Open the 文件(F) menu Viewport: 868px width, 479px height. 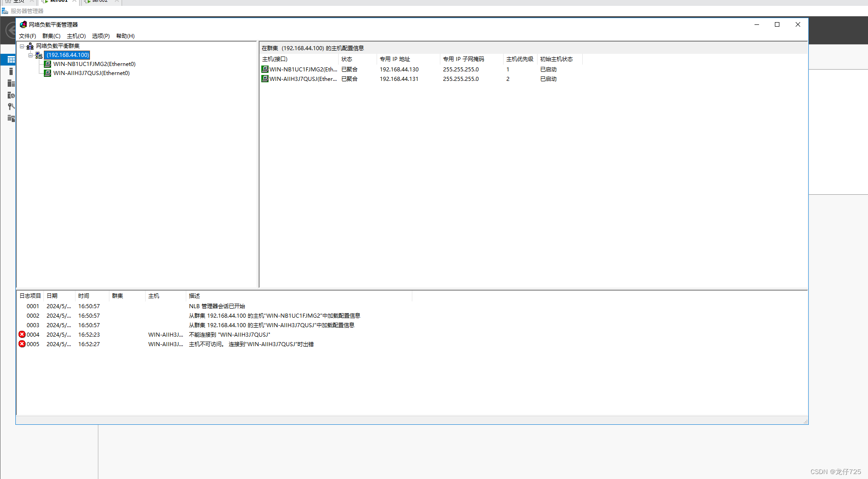(28, 36)
